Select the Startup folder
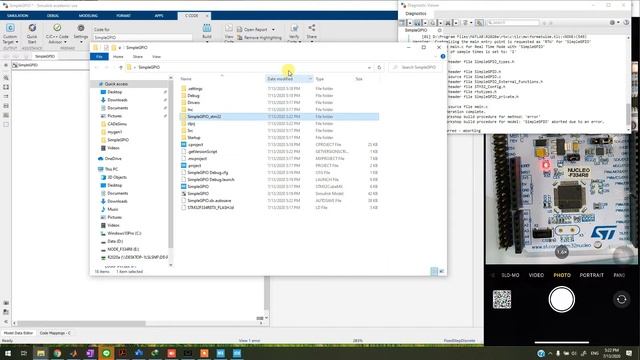 coord(194,138)
